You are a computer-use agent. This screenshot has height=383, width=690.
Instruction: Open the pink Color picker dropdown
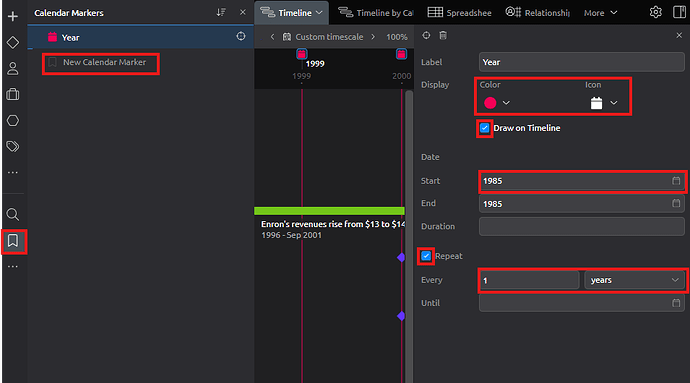497,103
